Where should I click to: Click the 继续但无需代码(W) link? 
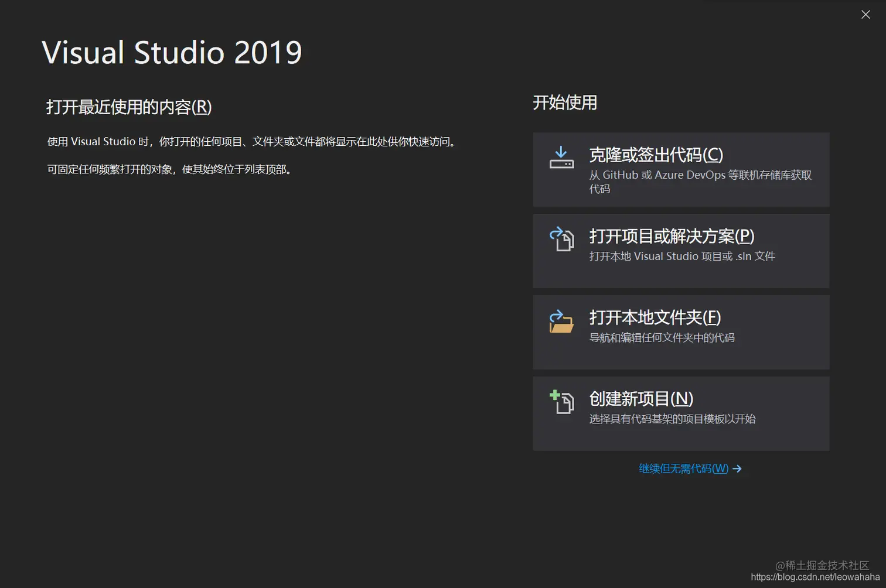click(683, 469)
